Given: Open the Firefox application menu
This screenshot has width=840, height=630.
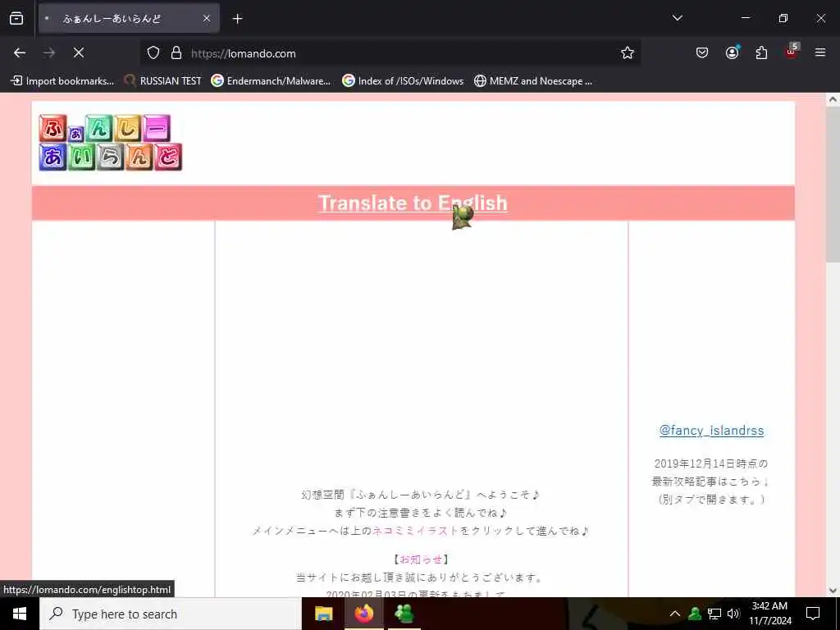Looking at the screenshot, I should tap(820, 52).
